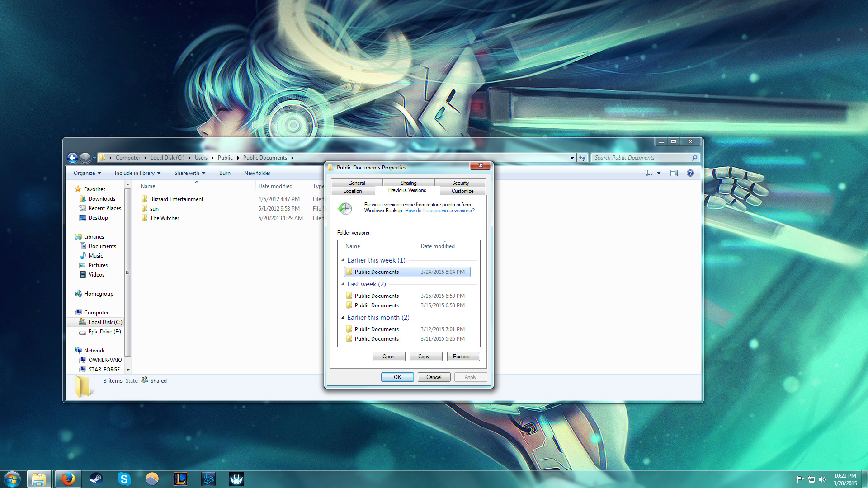Viewport: 868px width, 488px height.
Task: Click The Witcher folder icon
Action: point(144,218)
